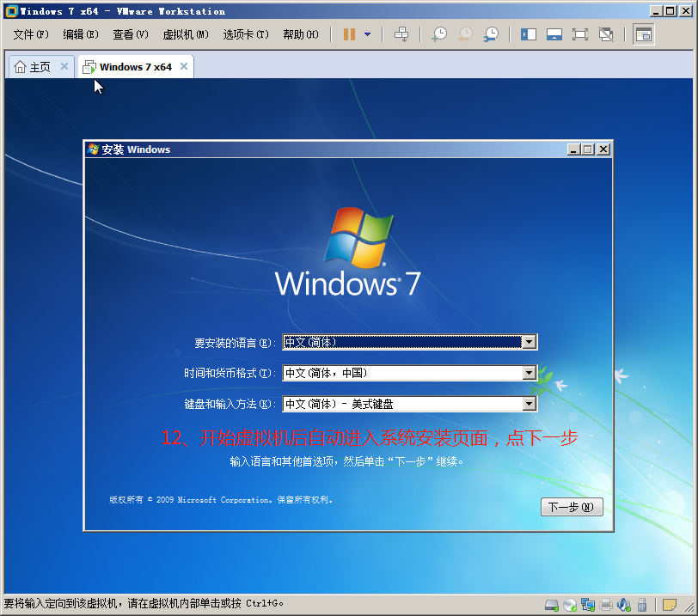Pause the virtual machine
This screenshot has width=698, height=616.
coord(349,34)
